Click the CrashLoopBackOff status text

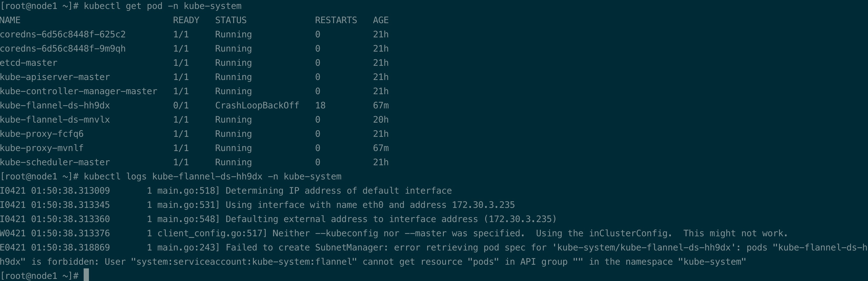[x=257, y=106]
